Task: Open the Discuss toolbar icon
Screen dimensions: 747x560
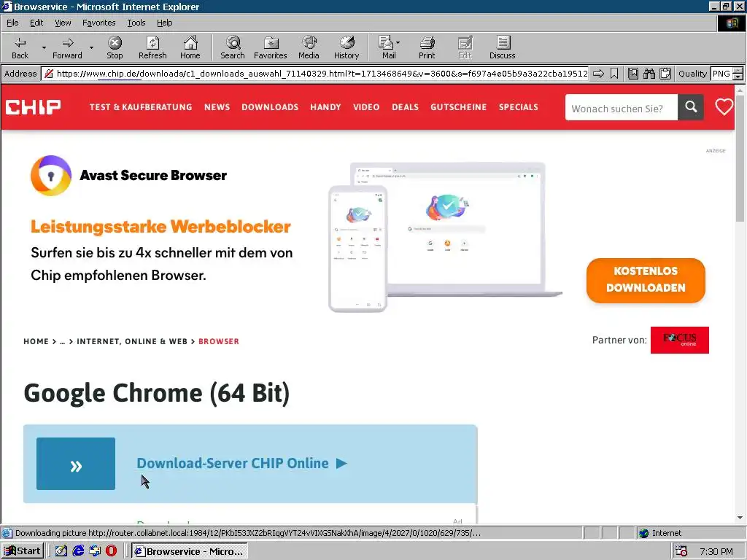Action: point(502,47)
